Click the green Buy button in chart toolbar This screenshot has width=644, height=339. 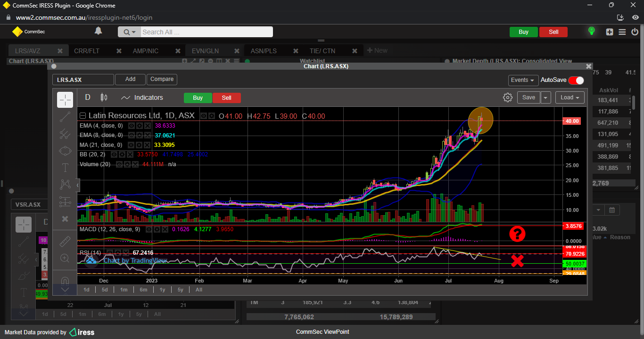point(198,98)
